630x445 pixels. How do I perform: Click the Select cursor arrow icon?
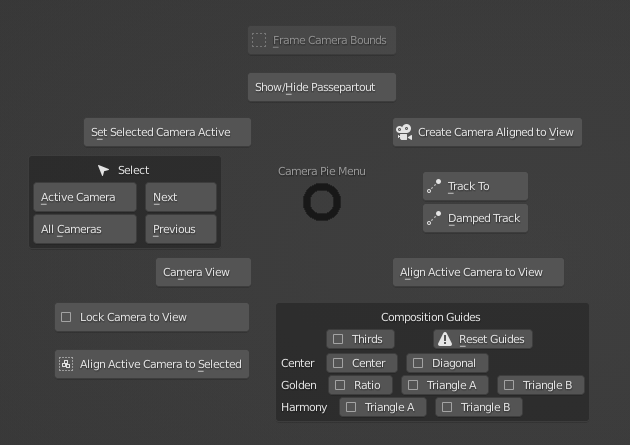(x=103, y=170)
